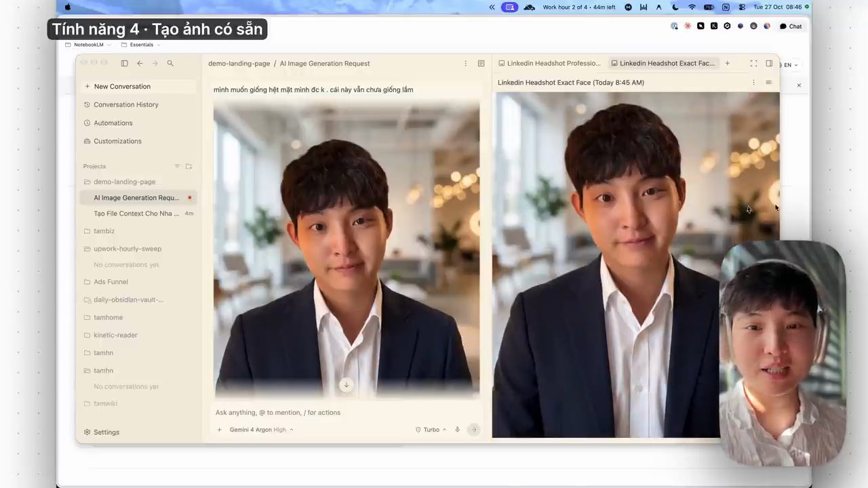Open search with the magnifier icon

coord(170,63)
